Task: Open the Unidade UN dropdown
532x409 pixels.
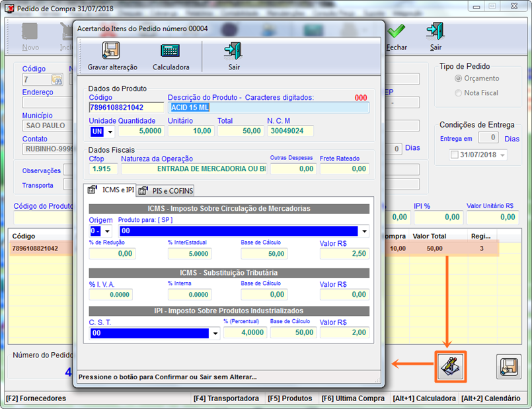Action: pos(110,131)
